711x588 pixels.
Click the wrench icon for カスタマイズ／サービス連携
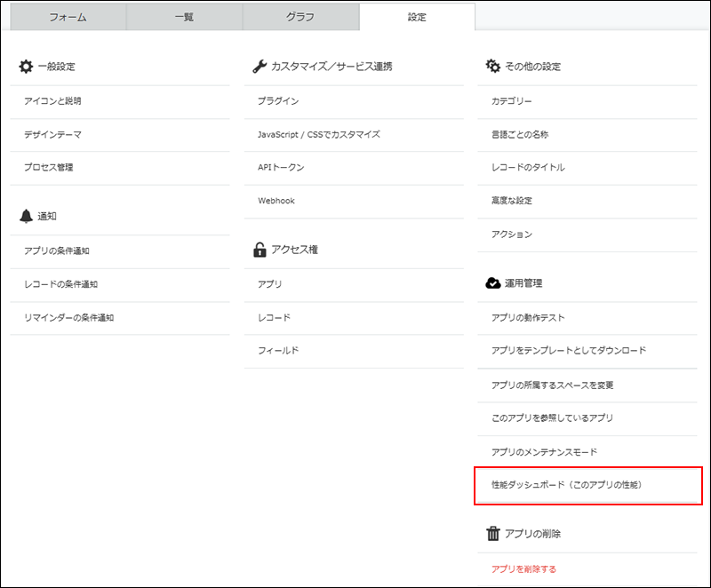pyautogui.click(x=258, y=65)
